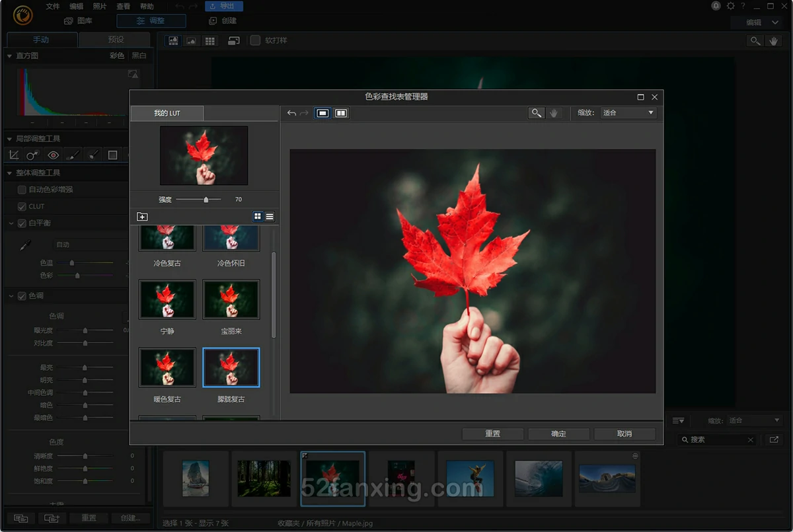Open File (文件) menu
The width and height of the screenshot is (793, 532).
coord(53,6)
